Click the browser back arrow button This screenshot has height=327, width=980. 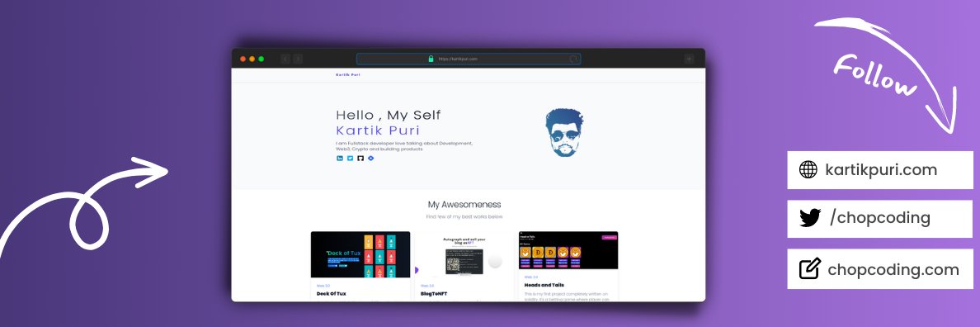[x=285, y=59]
